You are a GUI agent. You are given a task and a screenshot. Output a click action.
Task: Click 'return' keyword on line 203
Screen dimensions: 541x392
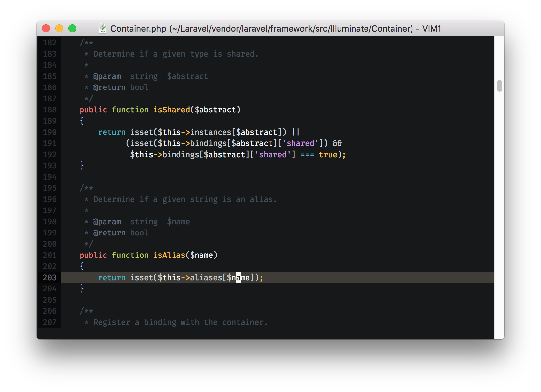click(112, 278)
